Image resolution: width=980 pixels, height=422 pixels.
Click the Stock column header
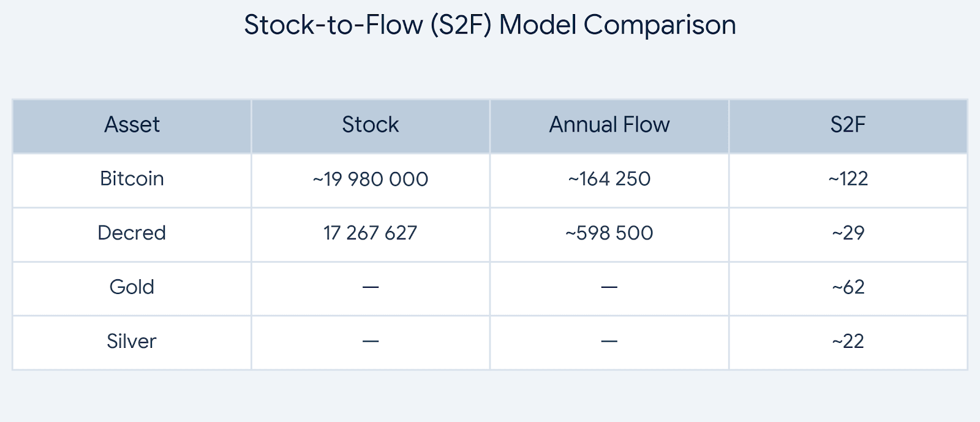(x=370, y=125)
